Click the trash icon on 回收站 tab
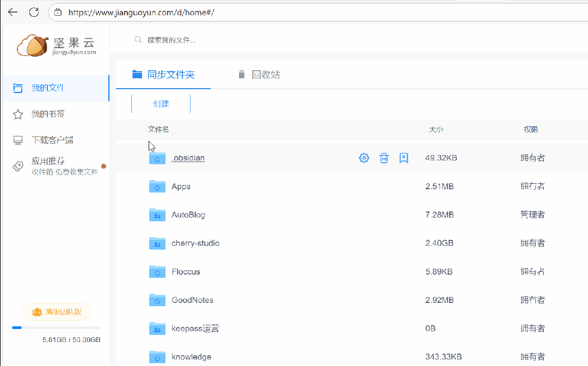588x366 pixels. pos(242,75)
